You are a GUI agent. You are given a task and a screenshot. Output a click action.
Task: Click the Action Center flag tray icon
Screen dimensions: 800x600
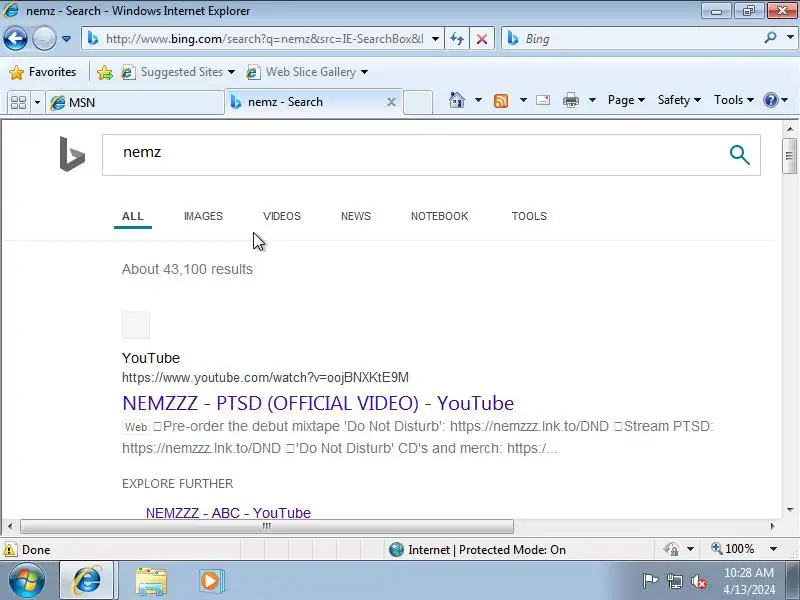[x=651, y=581]
